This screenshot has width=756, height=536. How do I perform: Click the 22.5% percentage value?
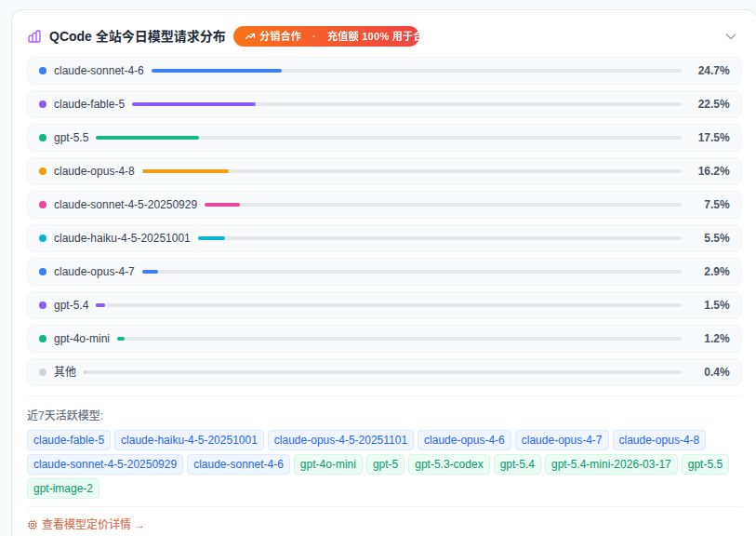click(713, 104)
